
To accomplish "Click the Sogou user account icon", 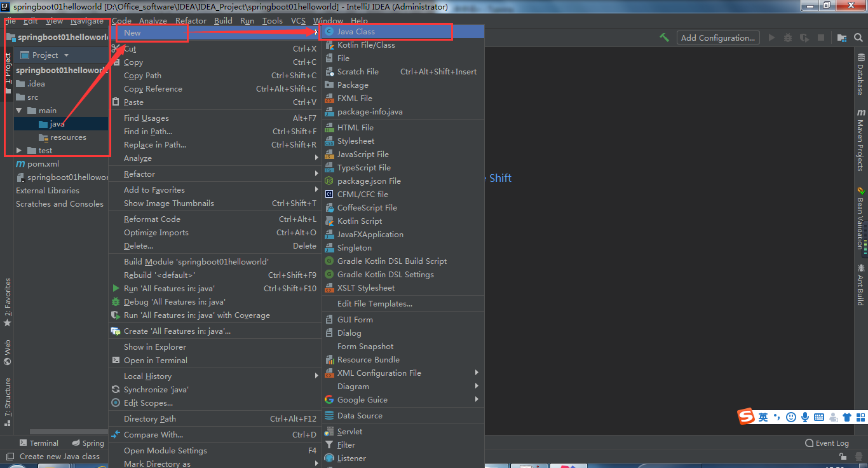I will point(833,417).
